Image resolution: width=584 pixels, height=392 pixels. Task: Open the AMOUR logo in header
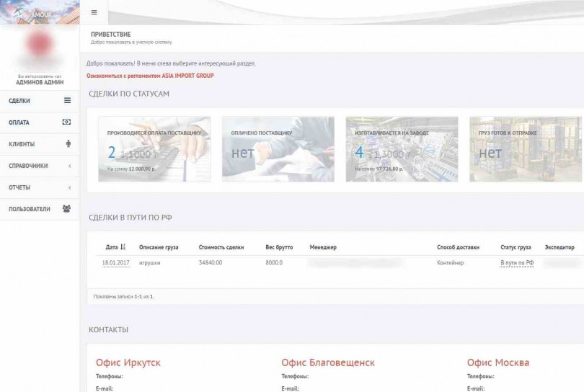[x=40, y=12]
